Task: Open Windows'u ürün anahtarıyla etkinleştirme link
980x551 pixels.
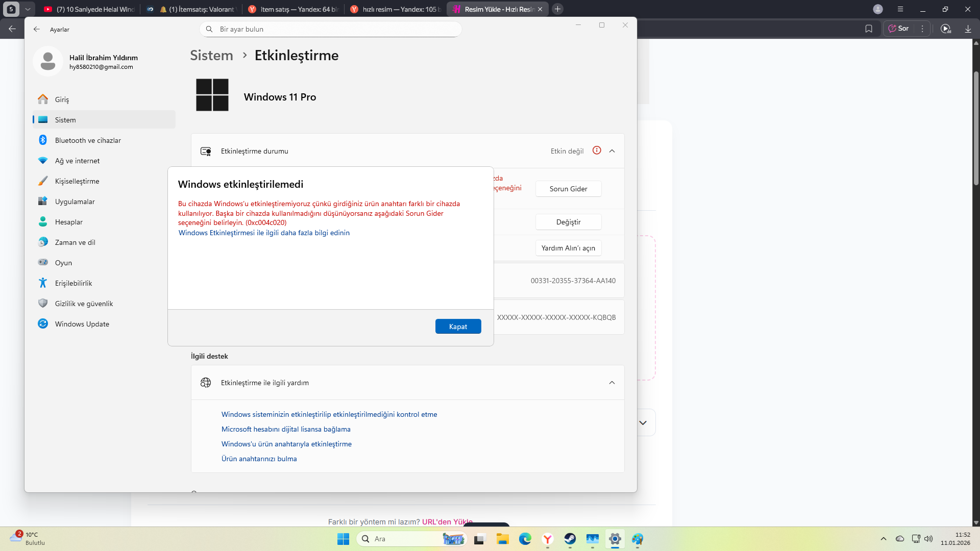Action: point(286,444)
